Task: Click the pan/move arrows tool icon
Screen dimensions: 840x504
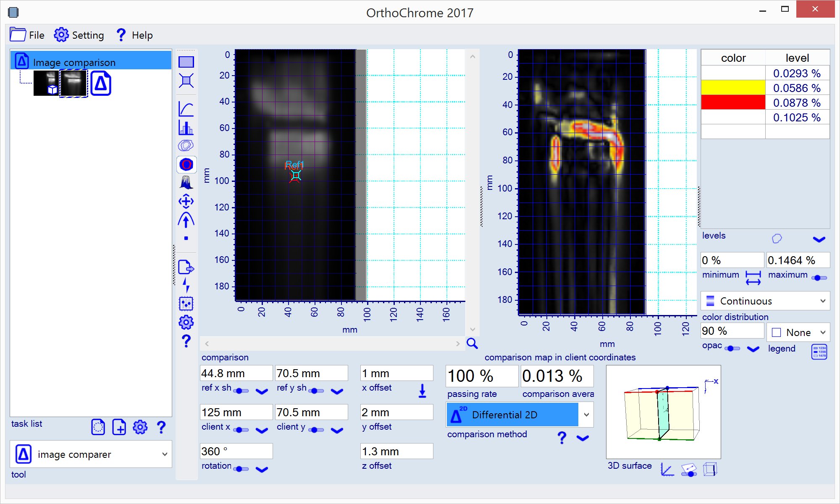Action: coord(186,202)
